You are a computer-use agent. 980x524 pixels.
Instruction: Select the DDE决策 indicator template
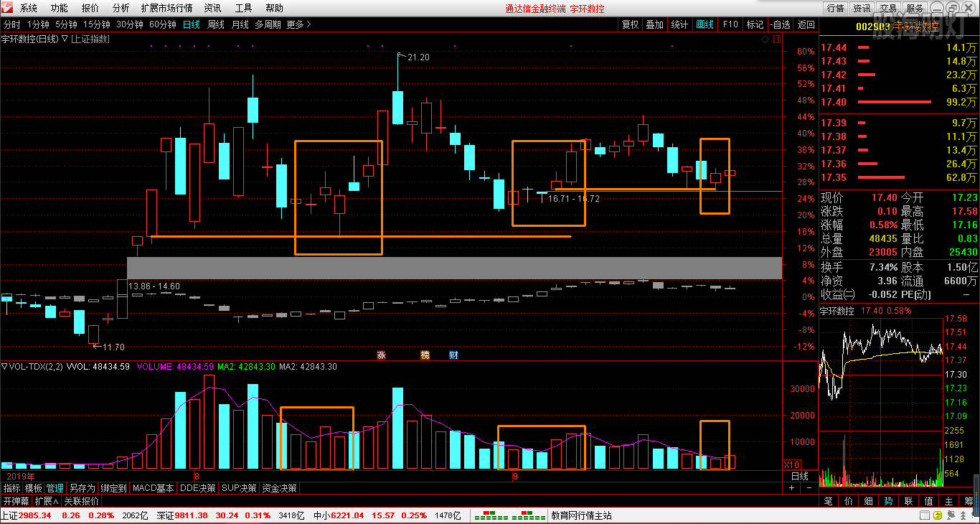[197, 488]
